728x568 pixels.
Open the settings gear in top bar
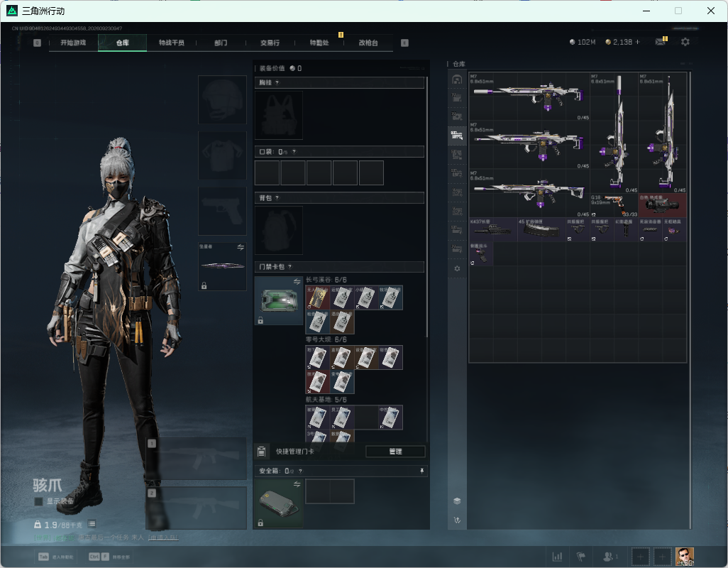point(685,43)
